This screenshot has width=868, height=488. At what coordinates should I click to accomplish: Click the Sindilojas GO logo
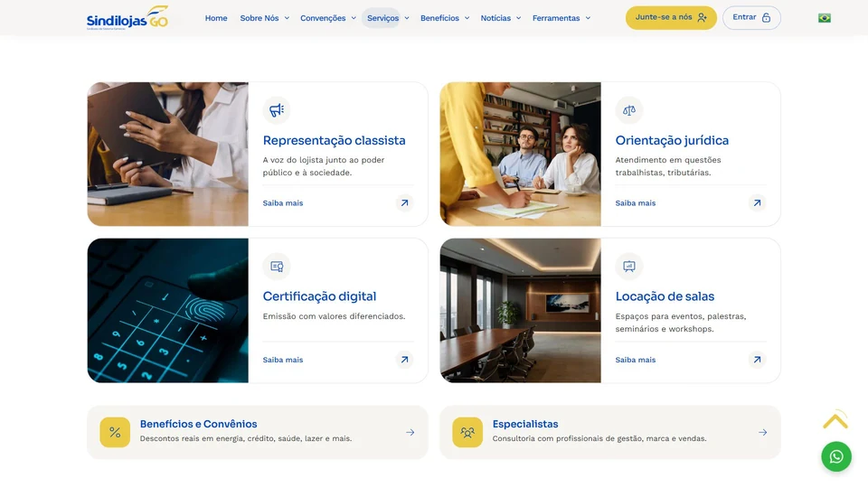[x=127, y=18]
